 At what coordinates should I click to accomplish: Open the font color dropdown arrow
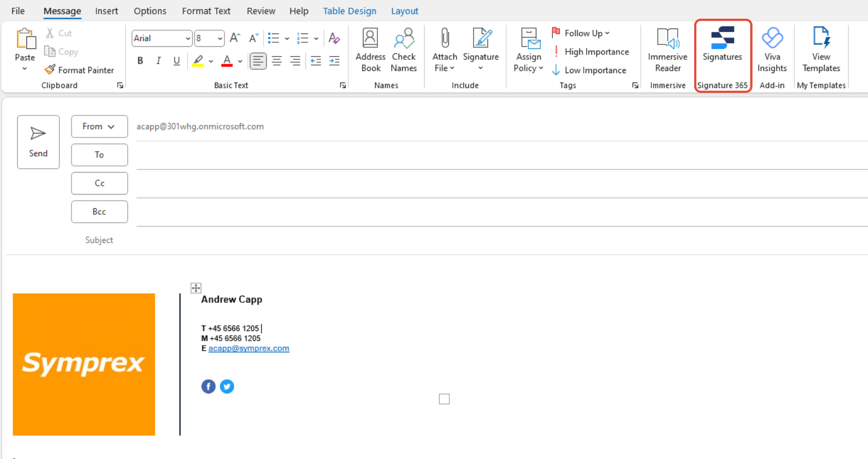(x=240, y=61)
